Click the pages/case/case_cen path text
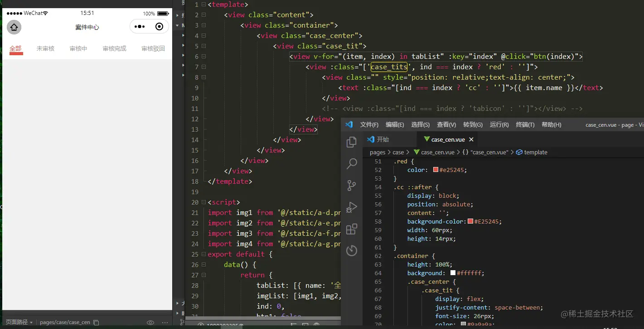The image size is (644, 329). click(65, 323)
